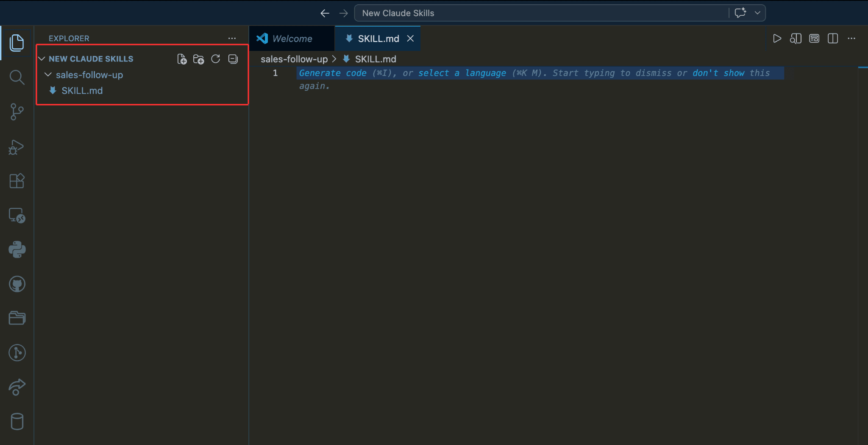The height and width of the screenshot is (445, 868).
Task: Click New File icon in explorer header
Action: (x=182, y=59)
